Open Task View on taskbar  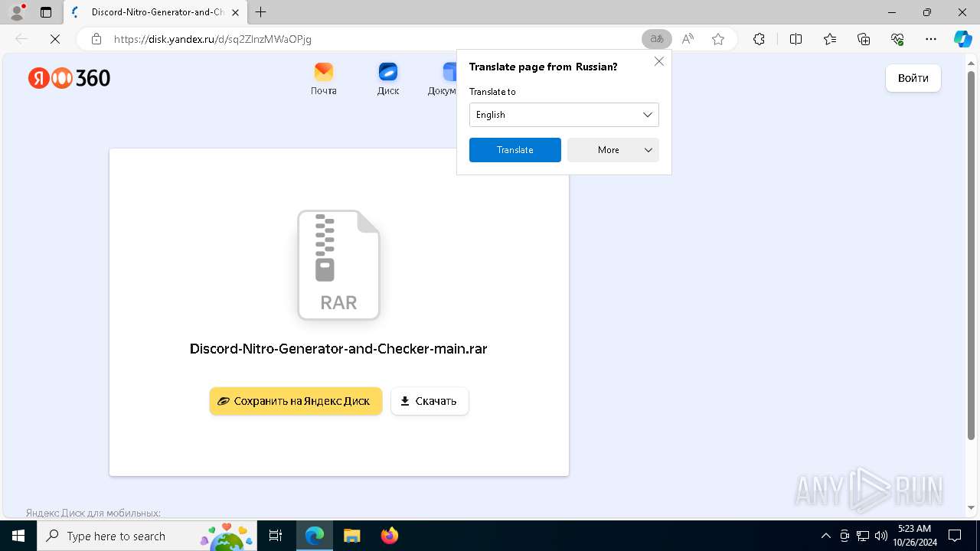[276, 536]
